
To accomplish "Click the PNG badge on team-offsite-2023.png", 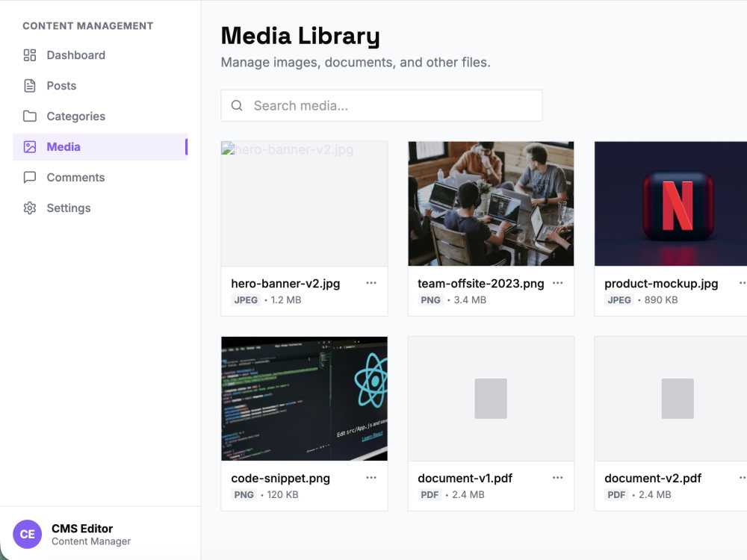I will click(431, 300).
